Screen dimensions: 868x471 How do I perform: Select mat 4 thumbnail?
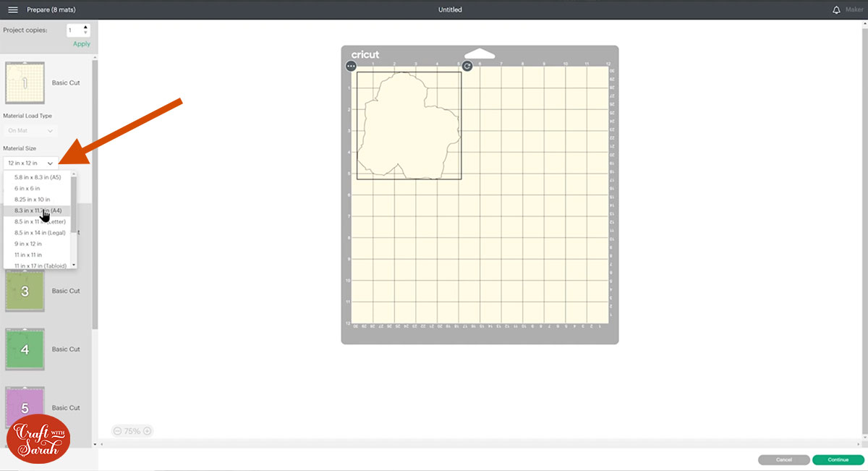point(25,349)
